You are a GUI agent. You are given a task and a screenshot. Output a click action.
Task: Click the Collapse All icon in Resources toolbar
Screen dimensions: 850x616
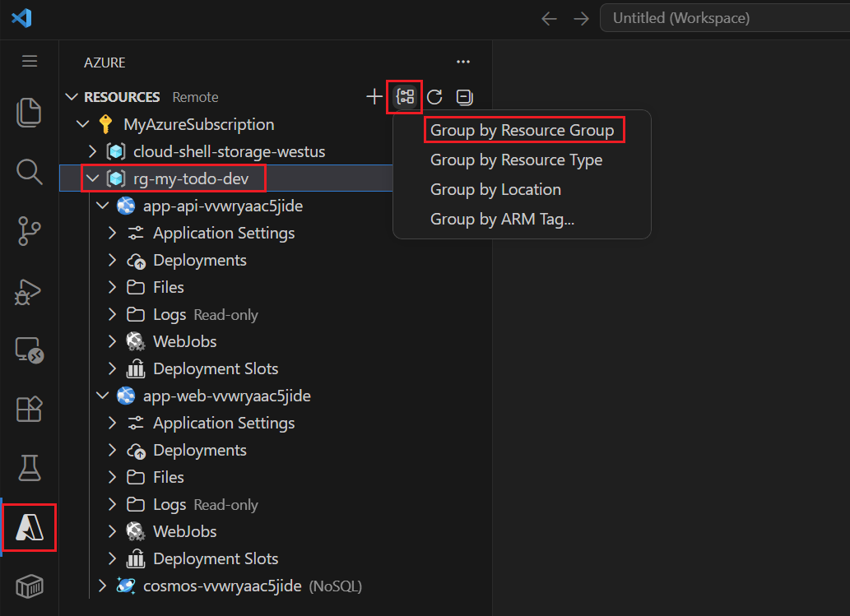[464, 96]
